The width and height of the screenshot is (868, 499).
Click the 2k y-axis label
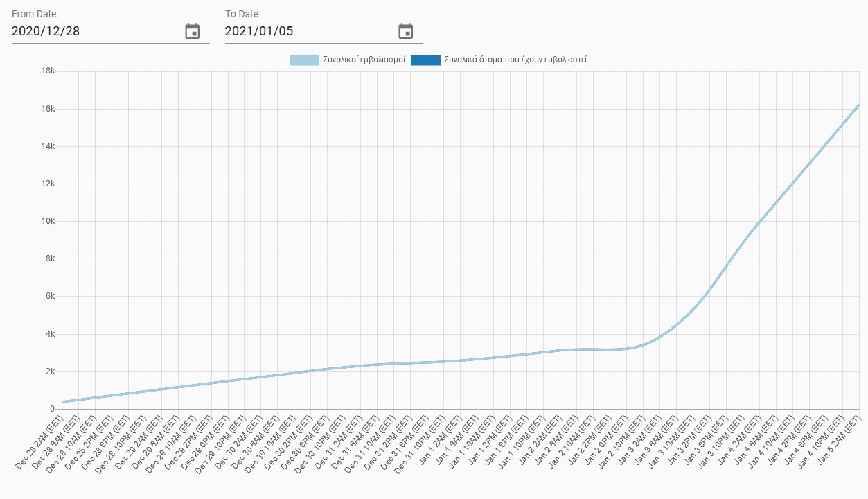pos(50,371)
